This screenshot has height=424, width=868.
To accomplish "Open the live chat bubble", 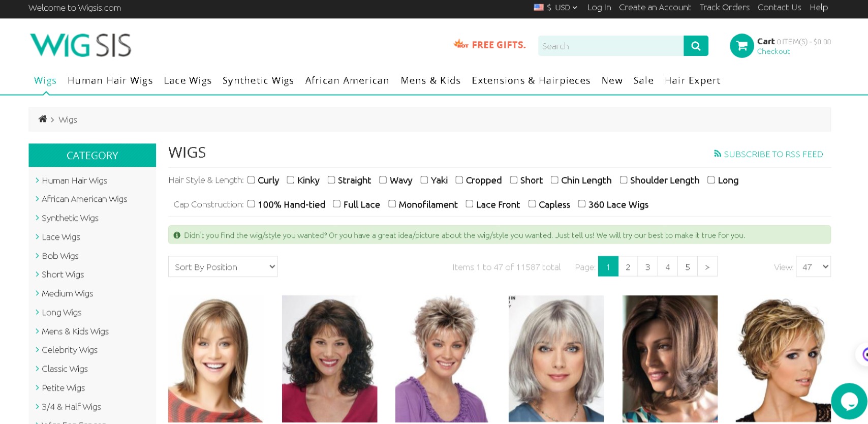I will (x=849, y=401).
